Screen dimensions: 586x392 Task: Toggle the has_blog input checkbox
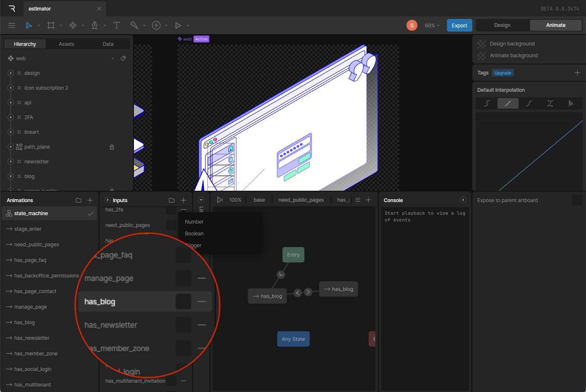pos(183,301)
